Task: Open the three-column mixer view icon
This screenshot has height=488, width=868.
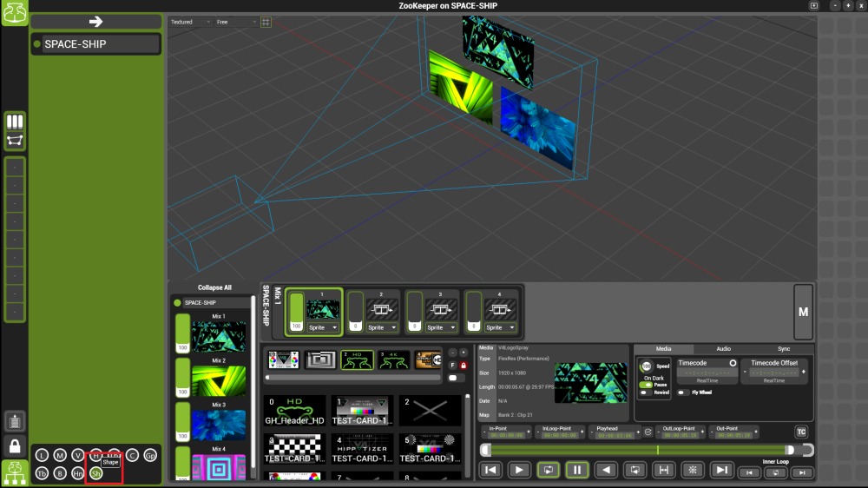Action: (15, 122)
